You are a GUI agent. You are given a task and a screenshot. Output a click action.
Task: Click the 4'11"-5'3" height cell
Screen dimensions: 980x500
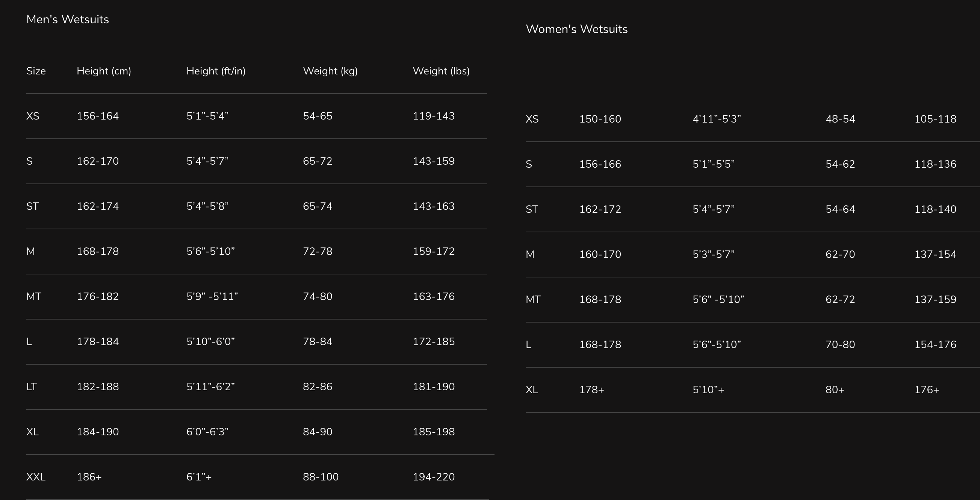coord(716,119)
